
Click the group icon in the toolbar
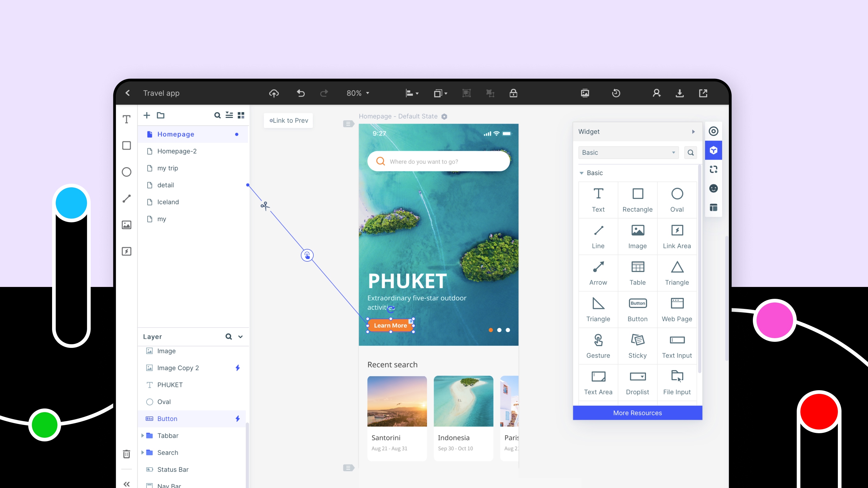(x=466, y=93)
